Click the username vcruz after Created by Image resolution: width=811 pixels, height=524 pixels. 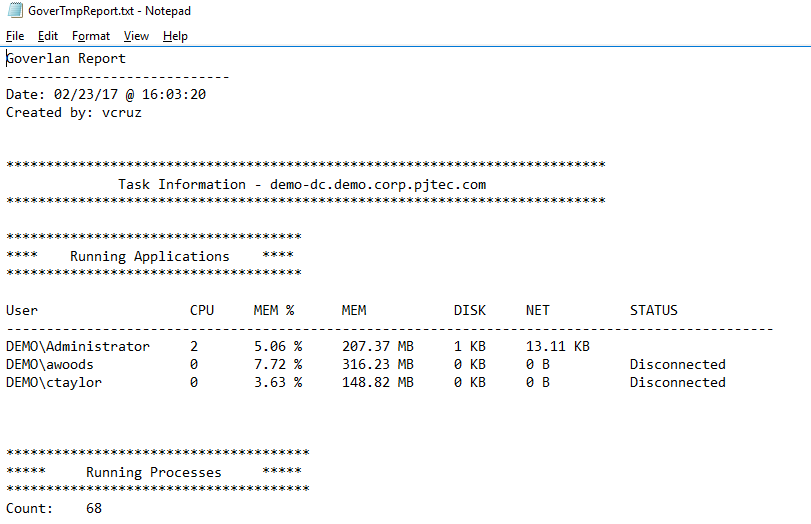click(122, 112)
